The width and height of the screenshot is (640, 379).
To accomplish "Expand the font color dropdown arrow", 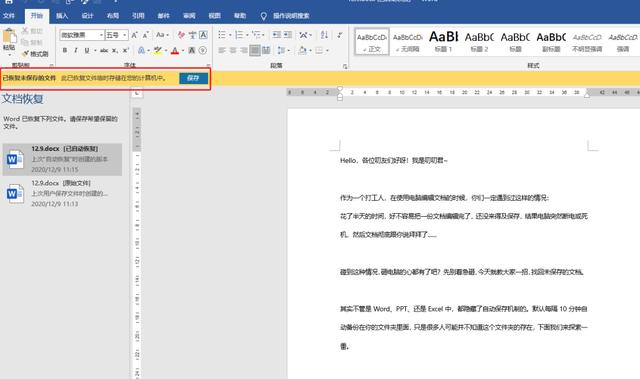I will coord(183,51).
